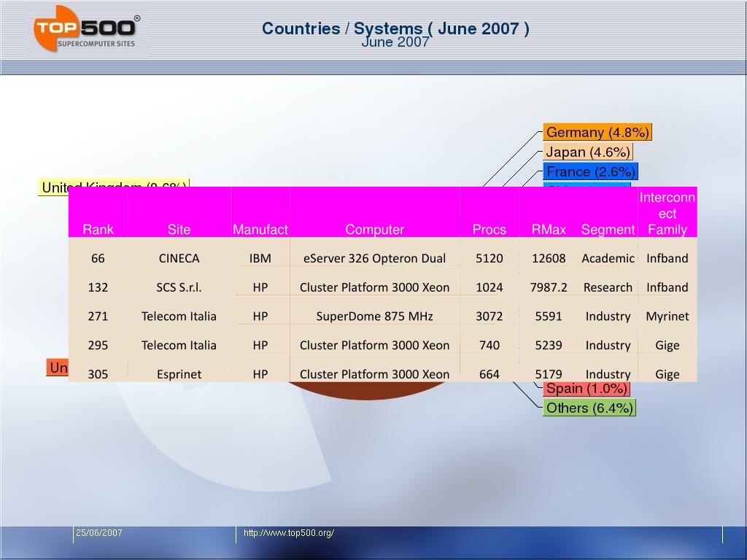Select Gige cell in Esprinet row
The height and width of the screenshot is (560, 747).
click(x=667, y=374)
